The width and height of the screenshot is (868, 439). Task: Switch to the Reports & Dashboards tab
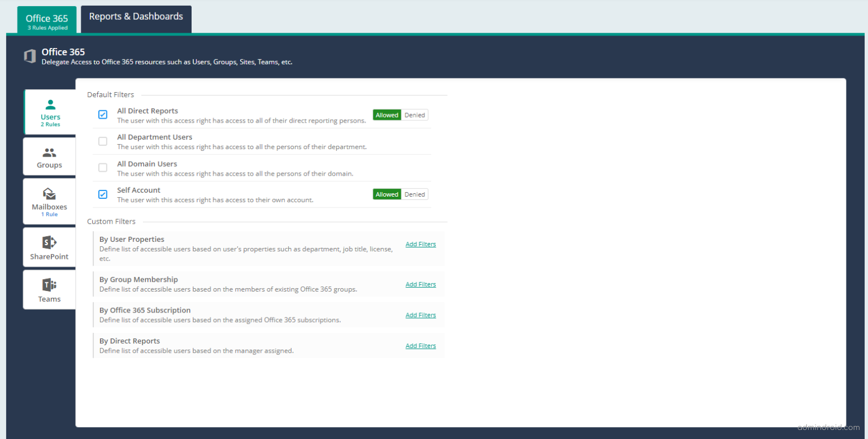click(136, 16)
